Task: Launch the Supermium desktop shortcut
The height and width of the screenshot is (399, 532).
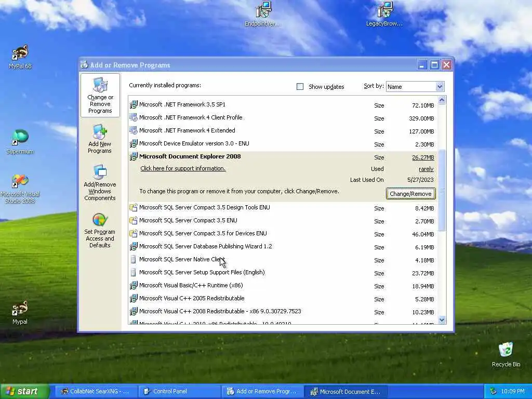Action: (x=20, y=142)
